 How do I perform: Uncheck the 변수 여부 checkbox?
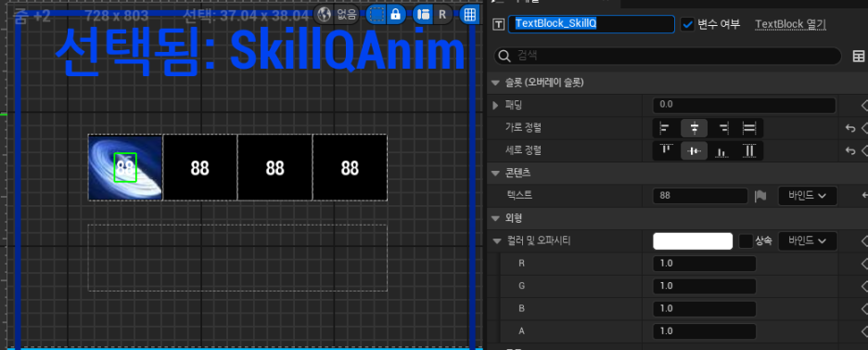pos(687,24)
